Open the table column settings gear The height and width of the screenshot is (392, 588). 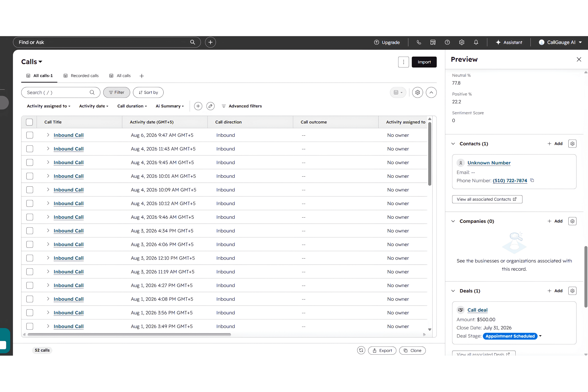417,93
